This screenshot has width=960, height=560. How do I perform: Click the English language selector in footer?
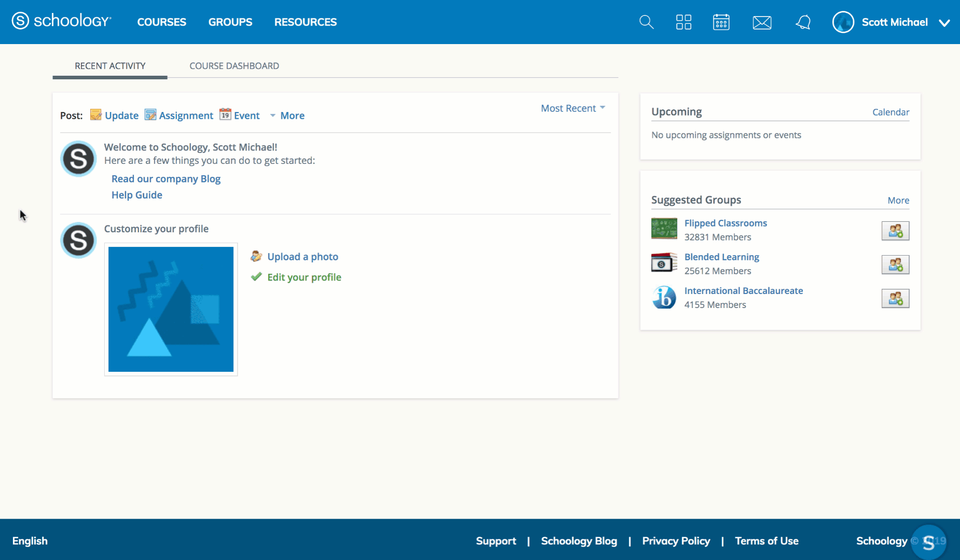click(30, 541)
